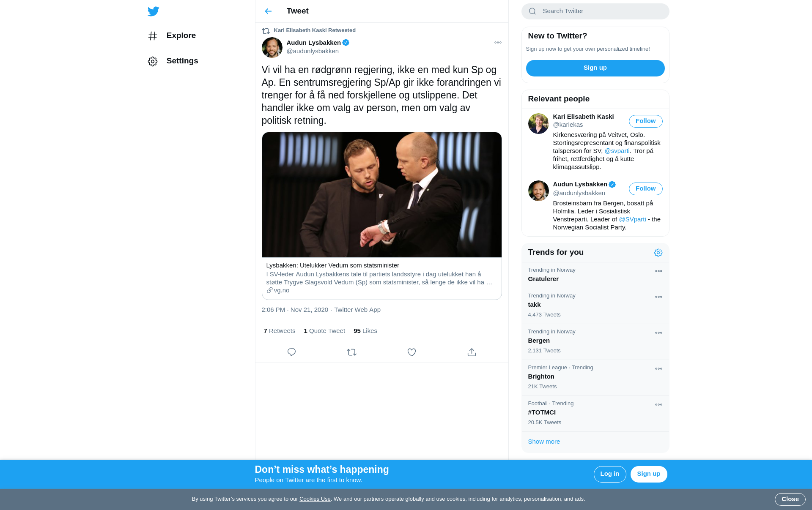The width and height of the screenshot is (812, 510).
Task: Open more options for Brighton trend
Action: (x=658, y=369)
